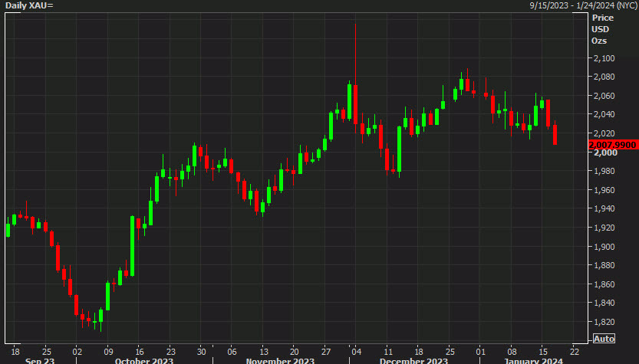639x364 pixels.
Task: Click the 1,920 price axis label
Action: coord(604,227)
